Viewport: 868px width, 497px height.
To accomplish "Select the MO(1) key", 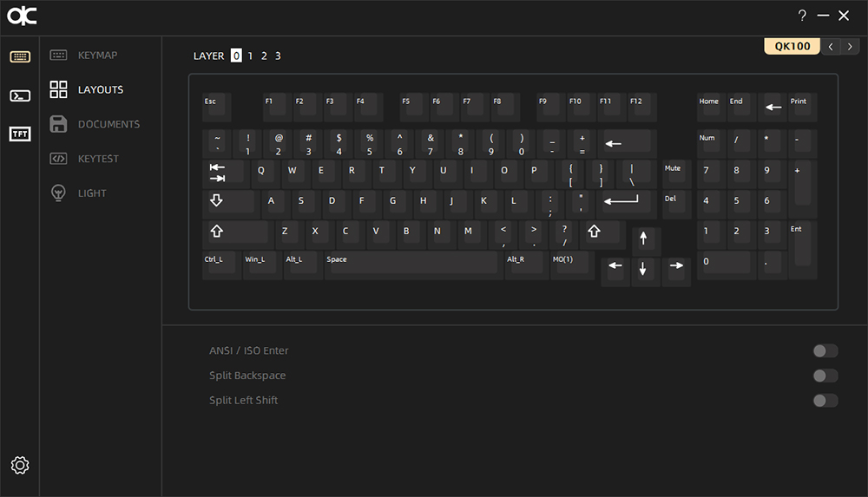I will [x=572, y=265].
